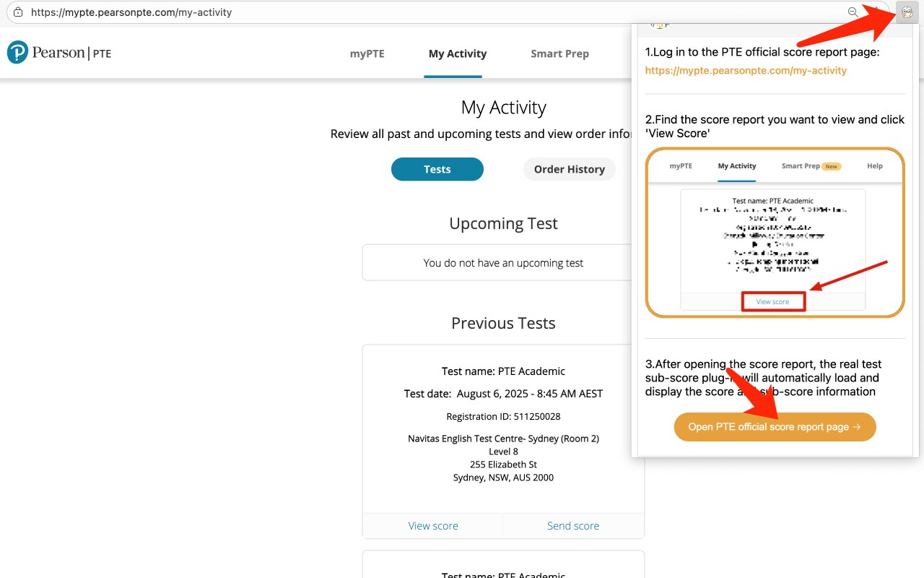The image size is (924, 578).
Task: Click the Previous Tests heading
Action: coord(503,323)
